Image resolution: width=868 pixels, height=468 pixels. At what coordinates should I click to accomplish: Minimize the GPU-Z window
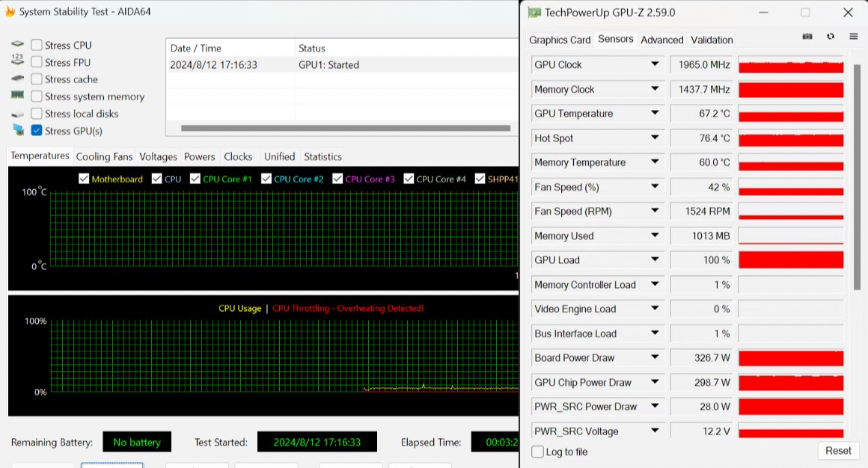click(x=763, y=12)
